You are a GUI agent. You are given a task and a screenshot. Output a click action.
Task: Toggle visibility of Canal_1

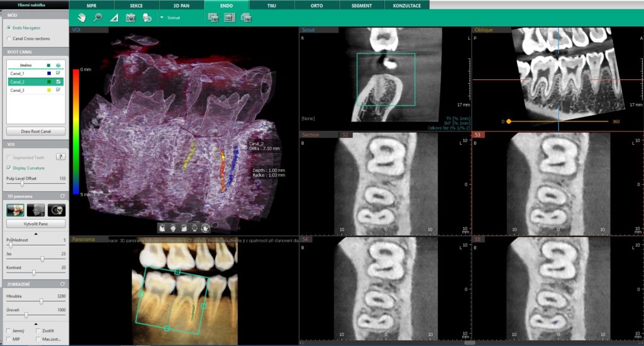[x=58, y=74]
